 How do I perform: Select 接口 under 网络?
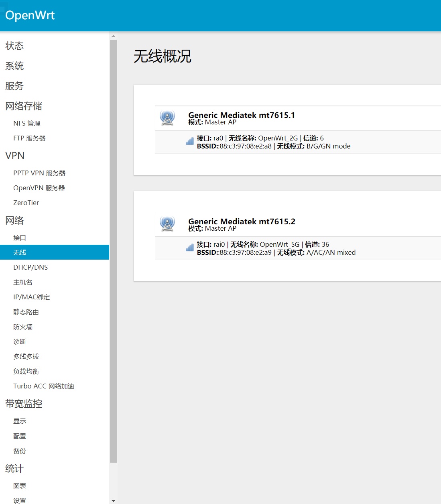pyautogui.click(x=20, y=238)
